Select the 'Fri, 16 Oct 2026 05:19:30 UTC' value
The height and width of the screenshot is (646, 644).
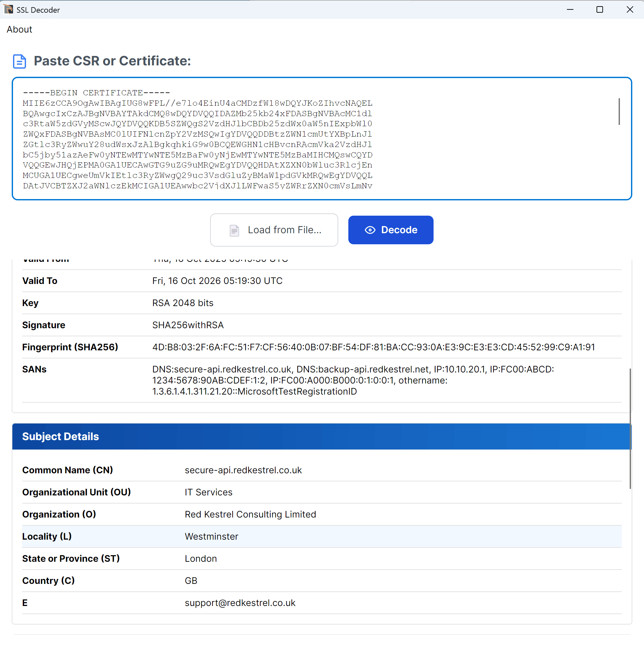[217, 281]
